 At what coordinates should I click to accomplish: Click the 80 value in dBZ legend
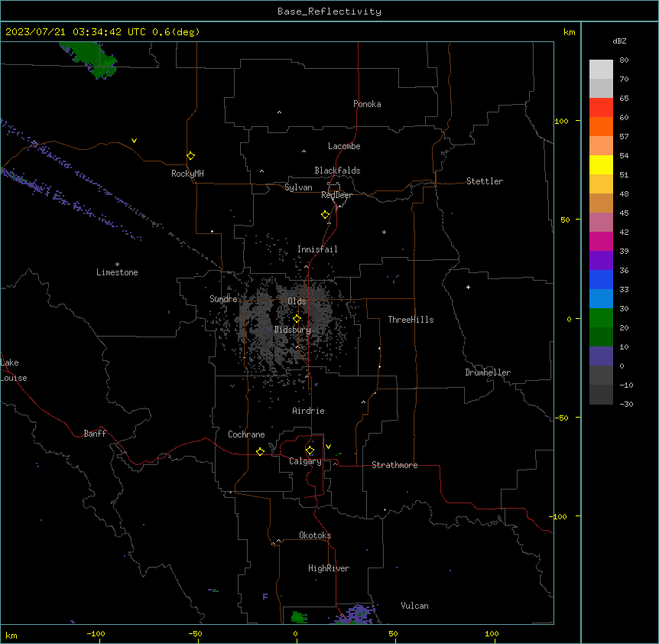coord(624,60)
